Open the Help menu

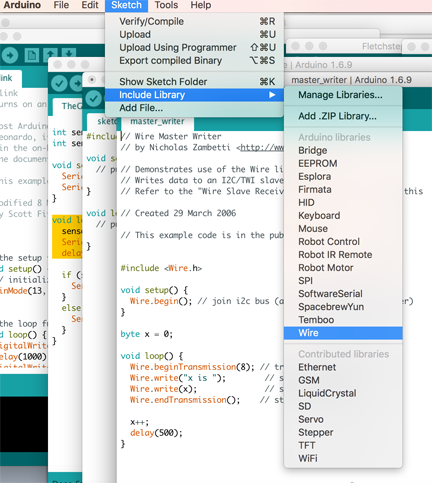pos(201,5)
